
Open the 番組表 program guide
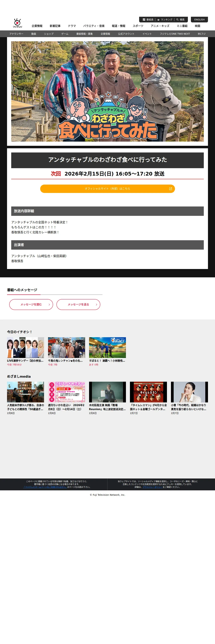[148, 20]
